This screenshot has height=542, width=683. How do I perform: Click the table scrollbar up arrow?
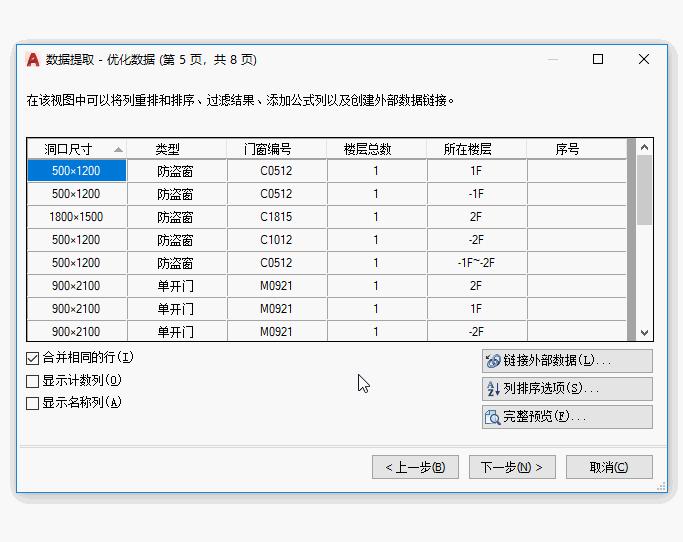[645, 147]
